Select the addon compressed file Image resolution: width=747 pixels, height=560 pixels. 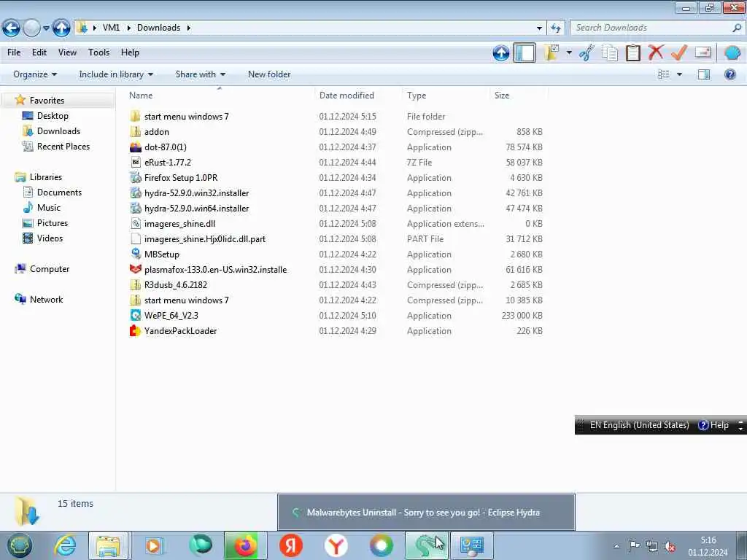point(156,132)
